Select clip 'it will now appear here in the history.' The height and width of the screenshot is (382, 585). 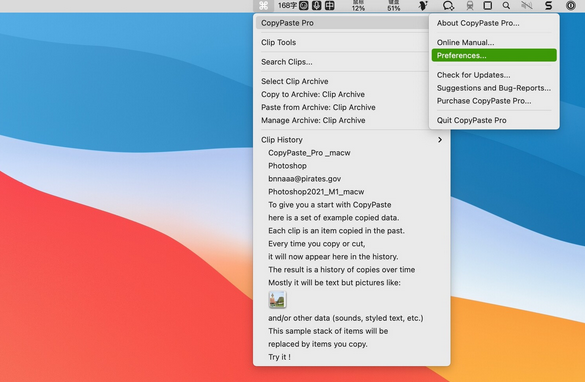(351, 257)
